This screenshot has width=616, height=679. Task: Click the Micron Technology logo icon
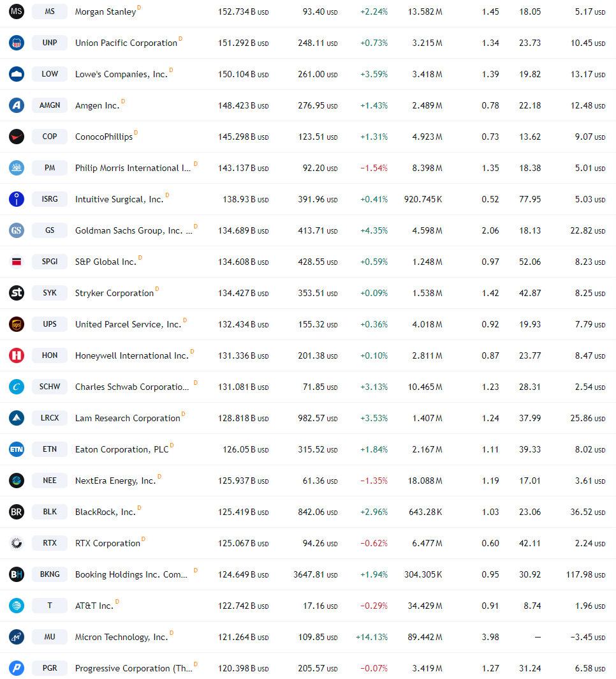coord(17,637)
